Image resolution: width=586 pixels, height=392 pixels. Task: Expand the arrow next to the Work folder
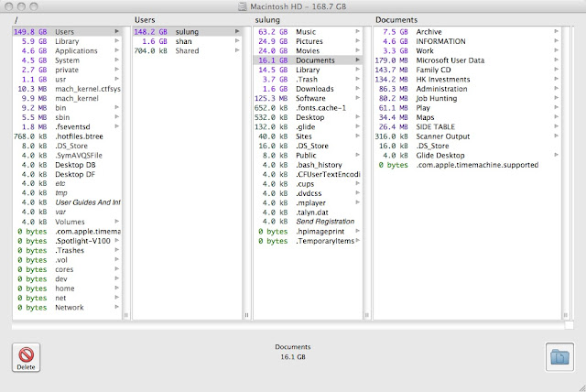tap(556, 50)
